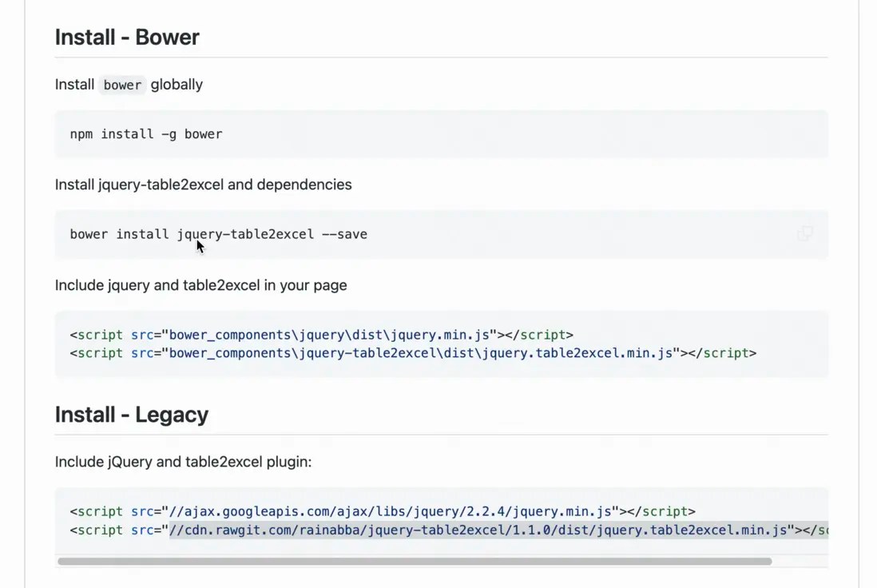Click the horizontal scrollbar under the Legacy code block
The image size is (877, 588).
pyautogui.click(x=415, y=560)
